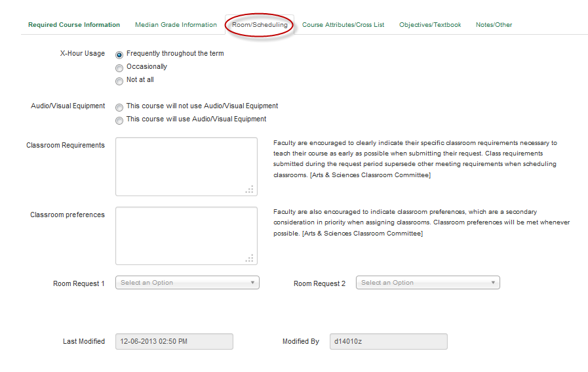Choose the 'Occasionally' X-Hour option
The width and height of the screenshot is (588, 372).
pyautogui.click(x=119, y=68)
